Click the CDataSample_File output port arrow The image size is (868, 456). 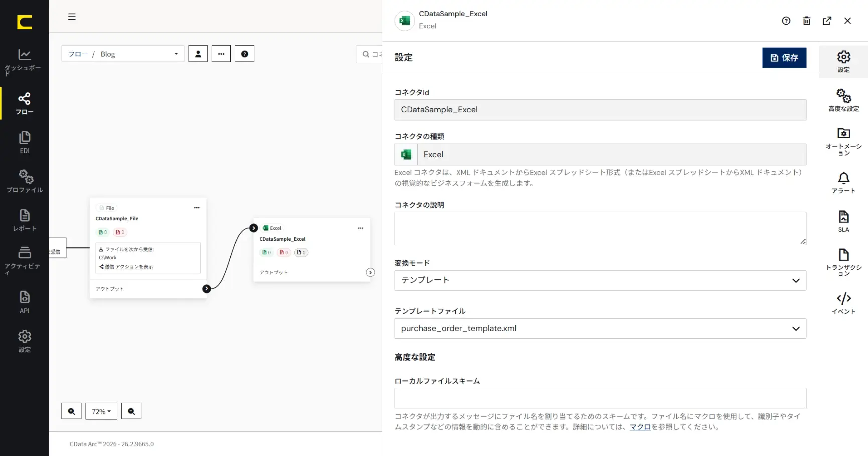click(x=206, y=289)
